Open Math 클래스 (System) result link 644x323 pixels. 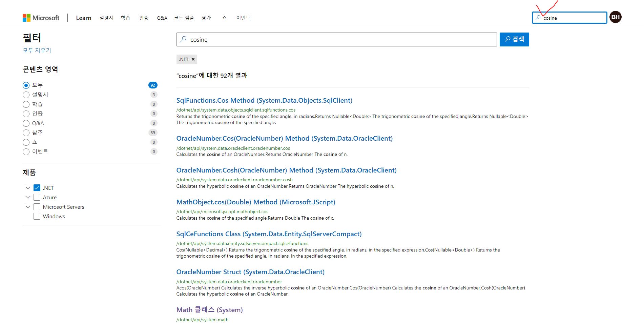tap(209, 310)
